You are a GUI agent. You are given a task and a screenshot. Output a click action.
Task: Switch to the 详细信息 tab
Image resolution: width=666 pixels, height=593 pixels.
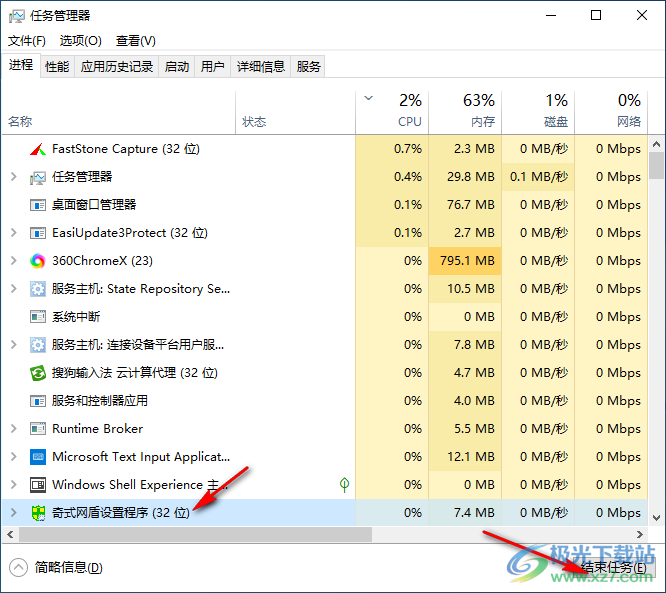point(260,67)
